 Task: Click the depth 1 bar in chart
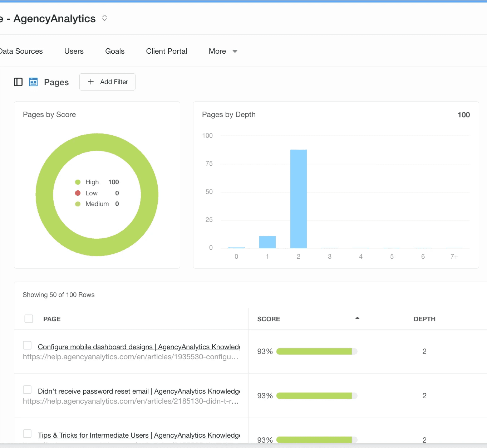pyautogui.click(x=267, y=242)
